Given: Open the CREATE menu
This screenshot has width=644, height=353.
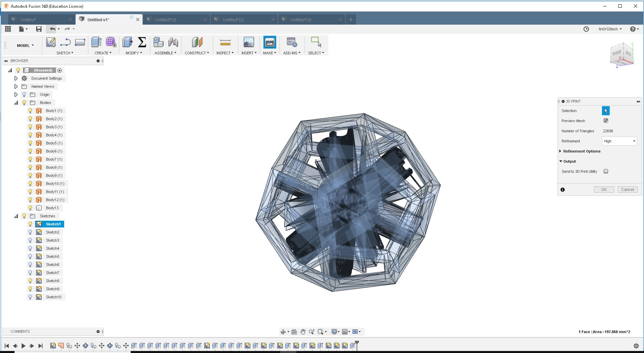Looking at the screenshot, I should pos(103,53).
